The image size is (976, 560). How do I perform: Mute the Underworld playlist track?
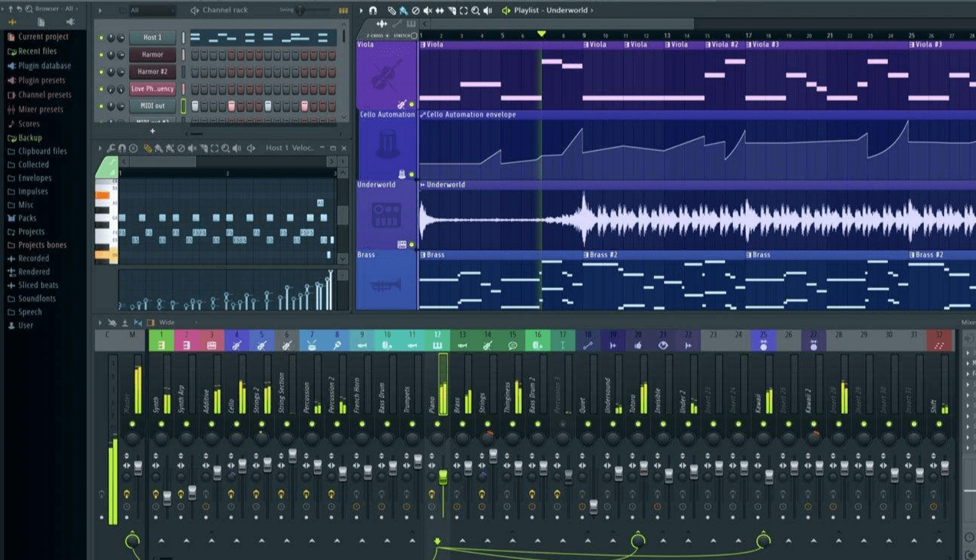click(411, 245)
